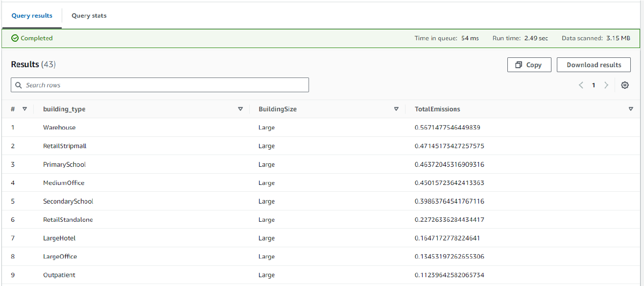
Task: Click the magnifier icon in search box
Action: 19,85
